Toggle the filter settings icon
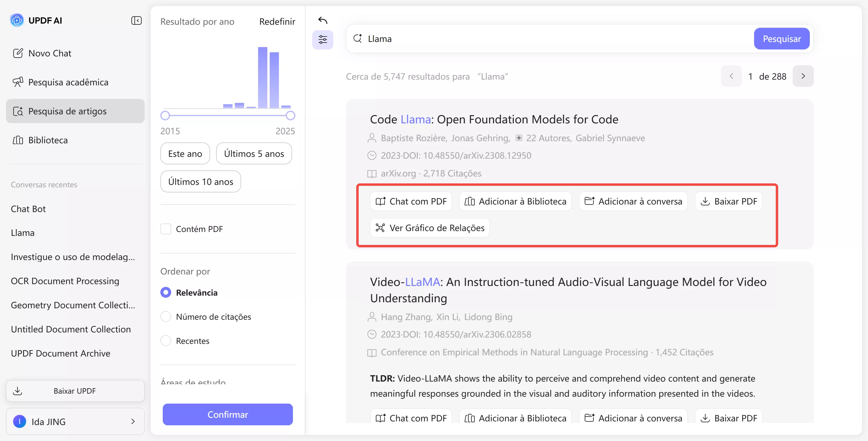Screen dimensions: 868x441 (322, 40)
